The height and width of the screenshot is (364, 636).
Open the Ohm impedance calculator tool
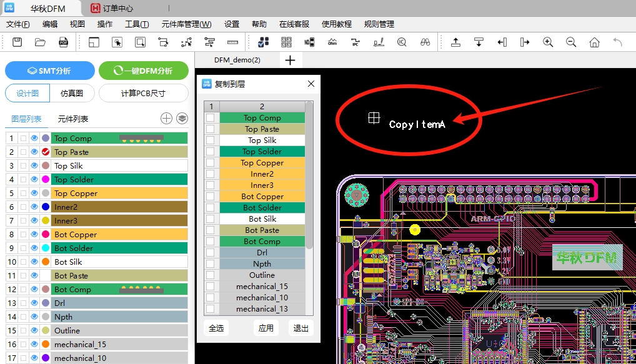pos(332,42)
